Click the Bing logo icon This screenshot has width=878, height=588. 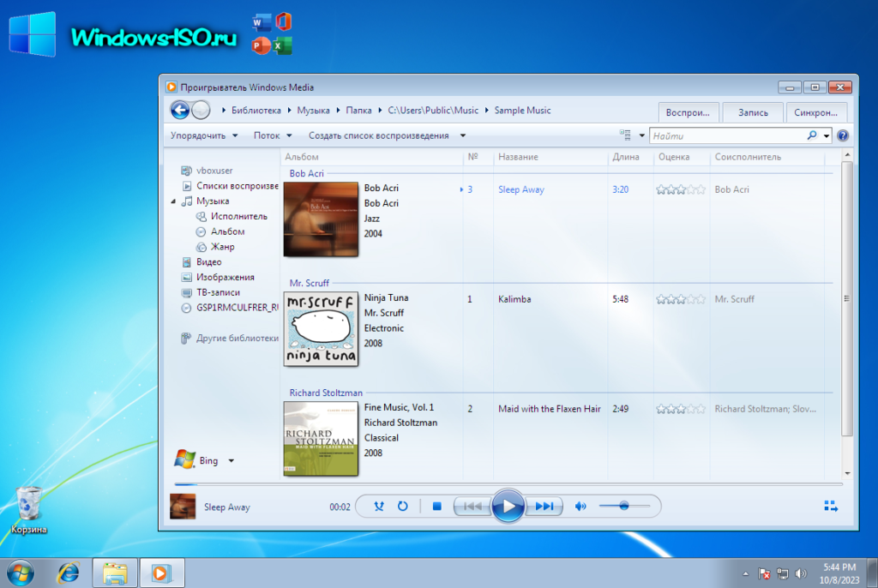(x=185, y=459)
